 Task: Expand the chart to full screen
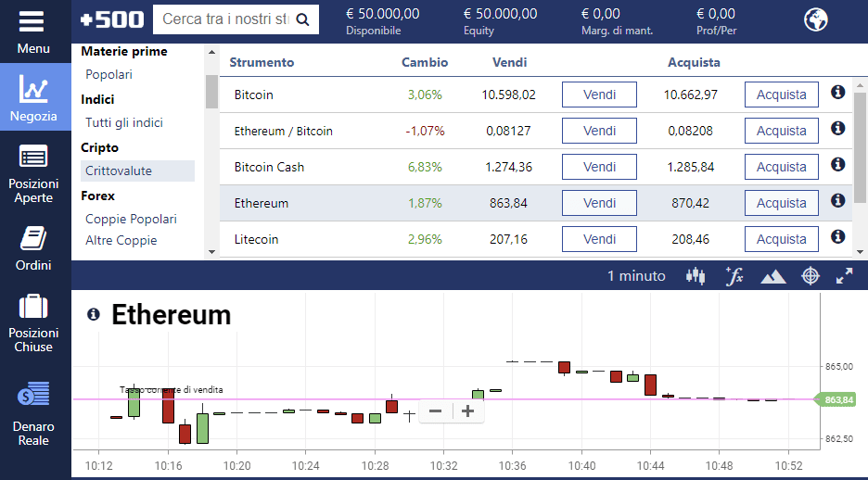pos(844,275)
